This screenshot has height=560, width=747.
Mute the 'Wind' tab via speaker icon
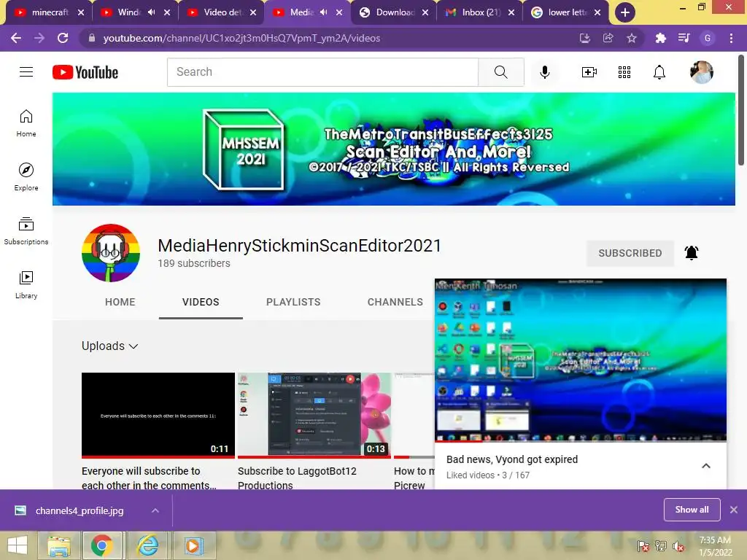(x=151, y=12)
